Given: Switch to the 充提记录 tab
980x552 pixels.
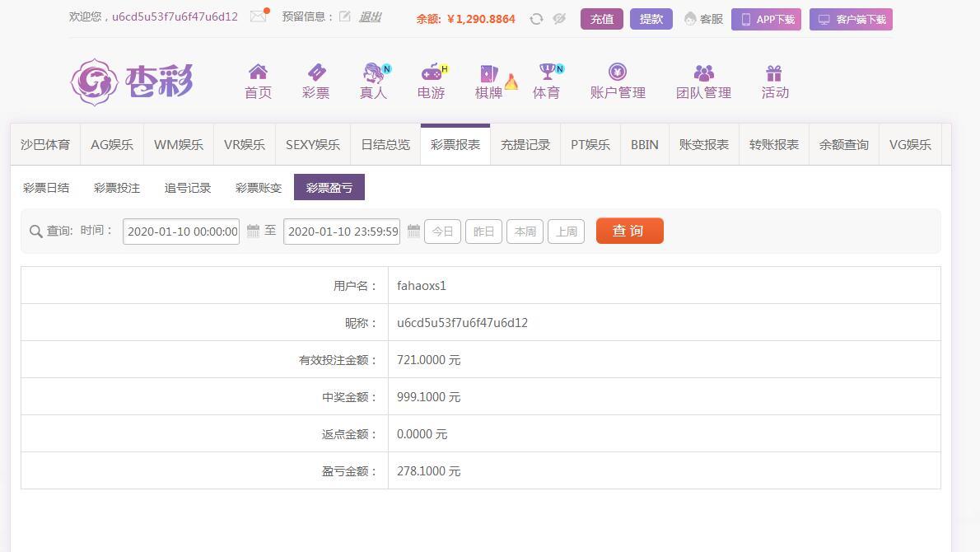Looking at the screenshot, I should [525, 145].
